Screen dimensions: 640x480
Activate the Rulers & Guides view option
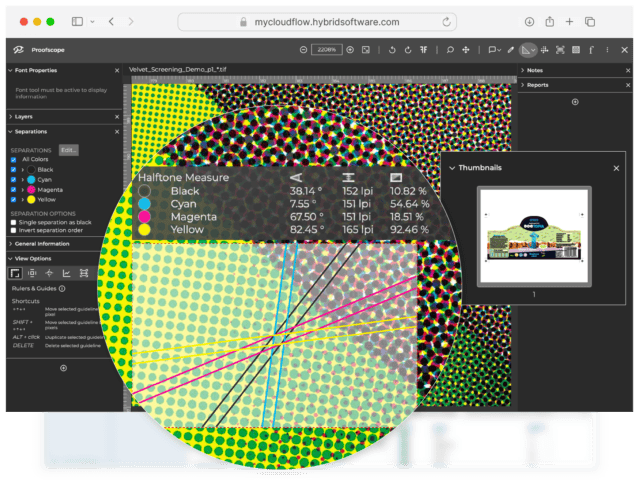point(16,272)
